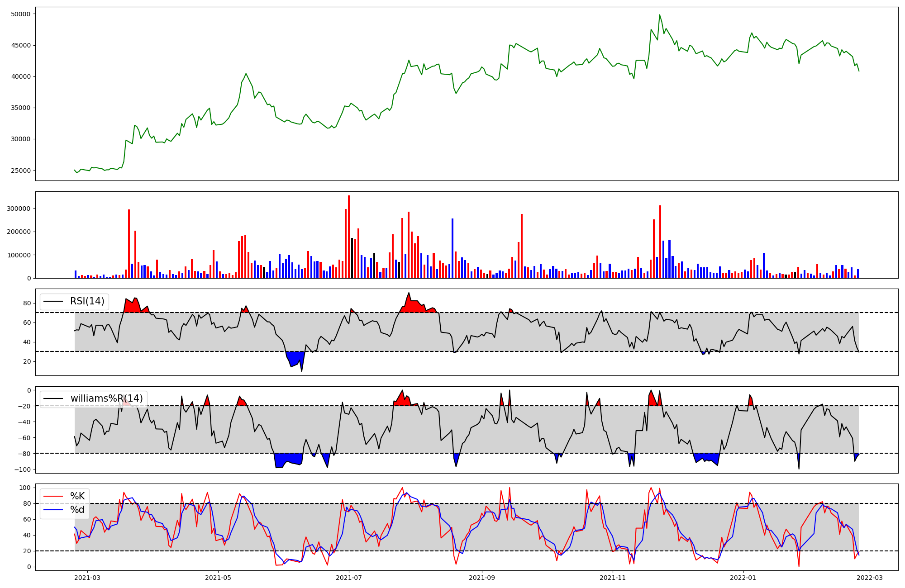Click the 300000 volume axis tick label
Viewport: 905px width, 588px height.
tap(19, 209)
